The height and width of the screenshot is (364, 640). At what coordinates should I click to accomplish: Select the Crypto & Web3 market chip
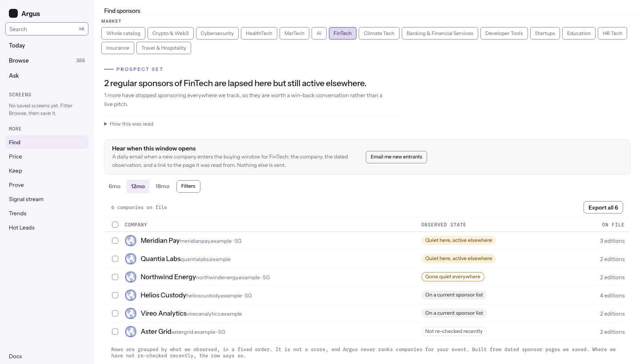pos(171,33)
